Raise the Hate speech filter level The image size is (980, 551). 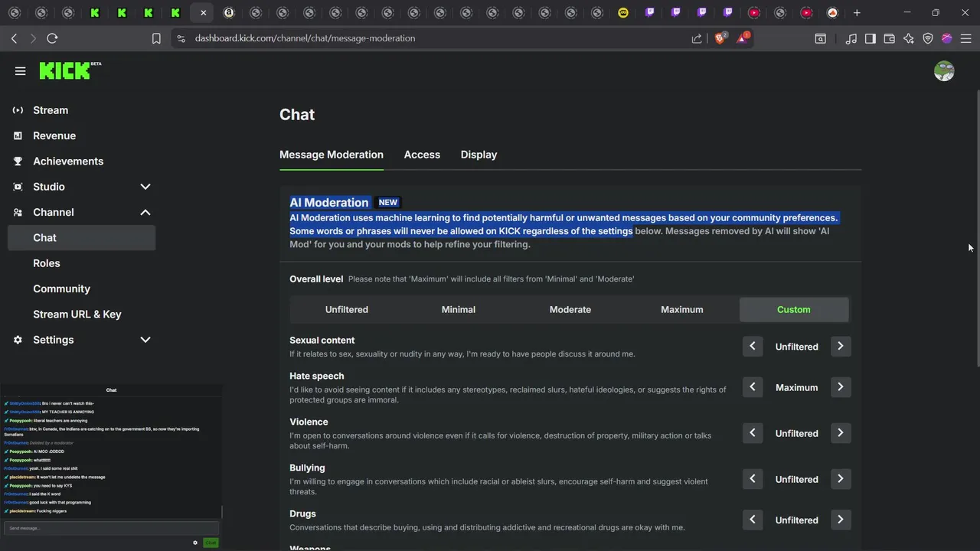click(x=840, y=387)
